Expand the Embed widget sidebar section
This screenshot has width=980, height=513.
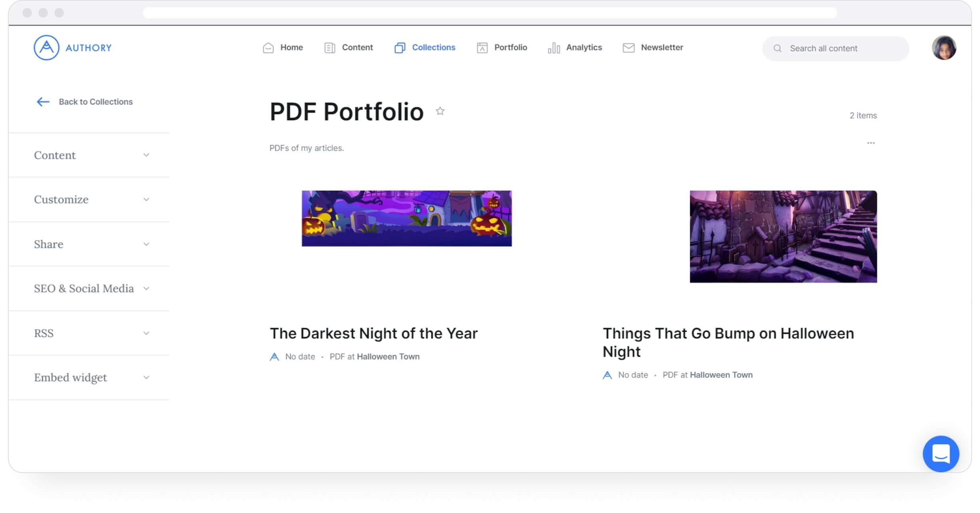click(x=91, y=378)
